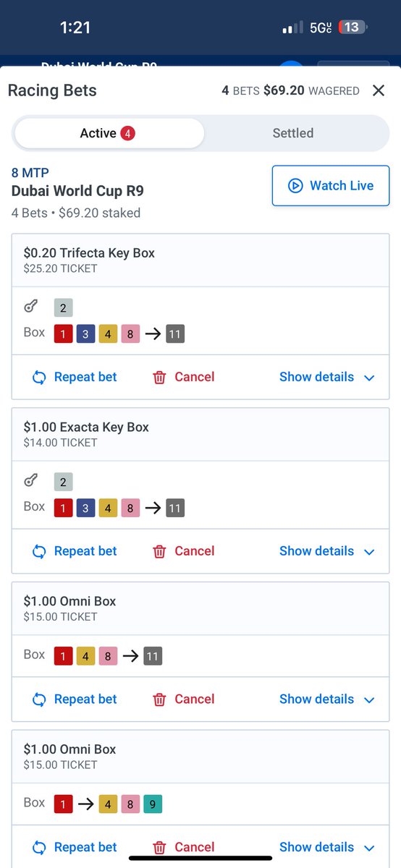Image resolution: width=401 pixels, height=868 pixels.
Task: Click the trash icon on Trifecta Key Box
Action: click(159, 378)
